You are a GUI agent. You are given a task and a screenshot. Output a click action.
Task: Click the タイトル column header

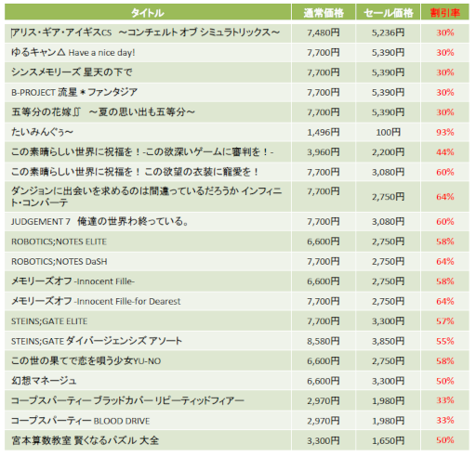click(148, 13)
